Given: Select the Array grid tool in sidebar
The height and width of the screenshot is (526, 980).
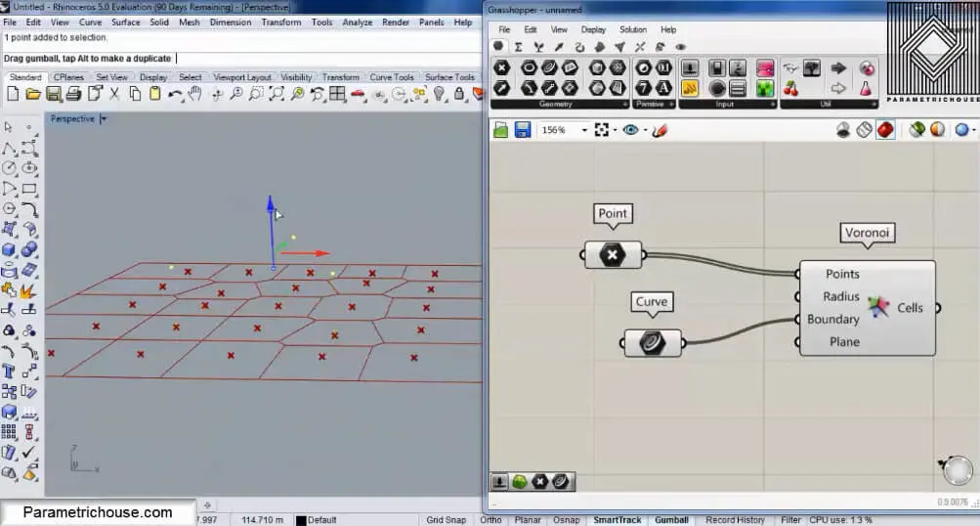Looking at the screenshot, I should (x=9, y=432).
